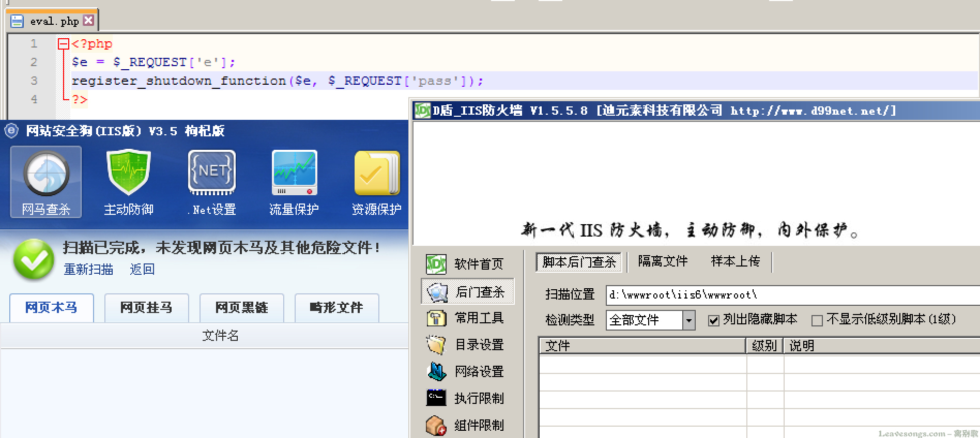Click the 文件 column header in D盾

point(643,346)
